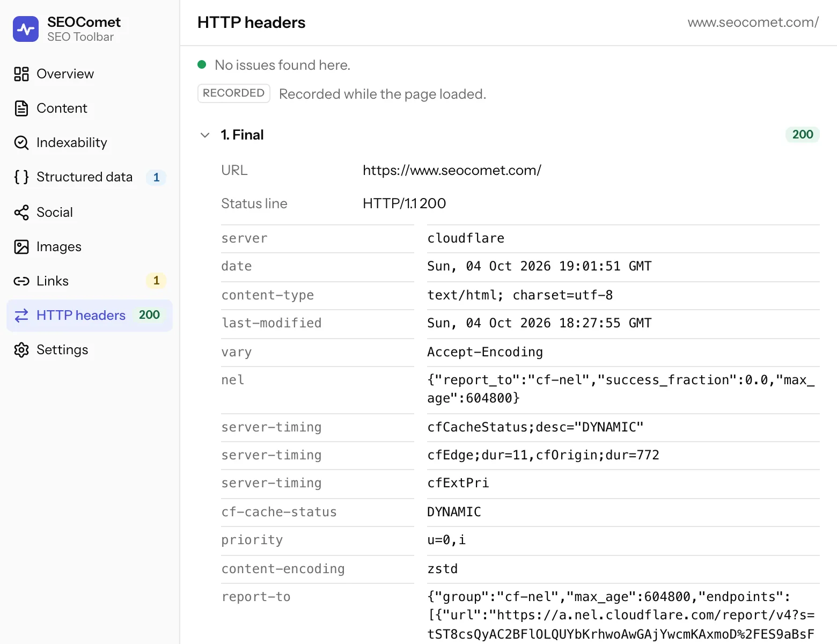Select Structured data in sidebar
This screenshot has height=644, width=837.
click(90, 177)
